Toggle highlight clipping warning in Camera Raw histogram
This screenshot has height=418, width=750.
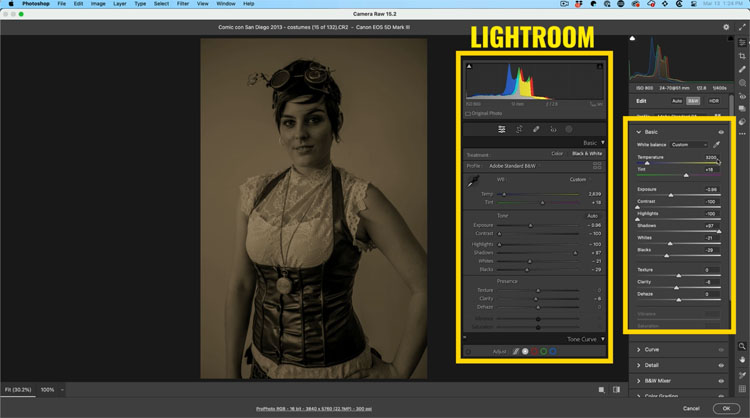pyautogui.click(x=730, y=38)
